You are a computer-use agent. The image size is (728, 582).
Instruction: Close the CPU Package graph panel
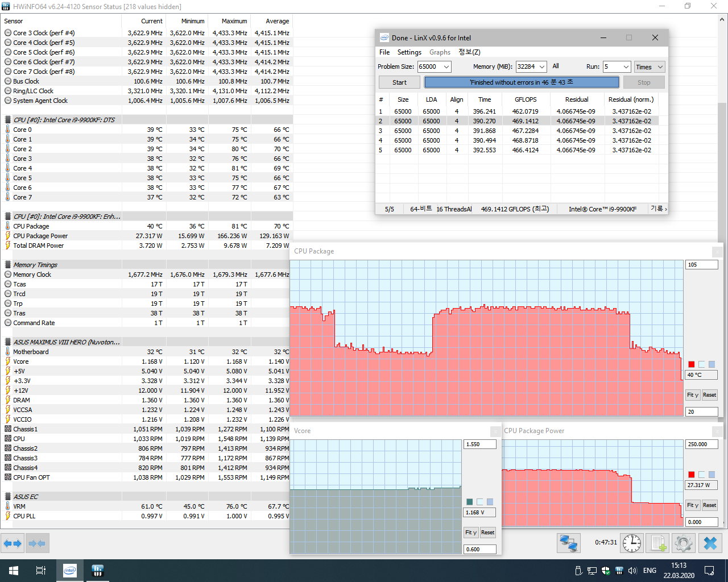pyautogui.click(x=718, y=251)
